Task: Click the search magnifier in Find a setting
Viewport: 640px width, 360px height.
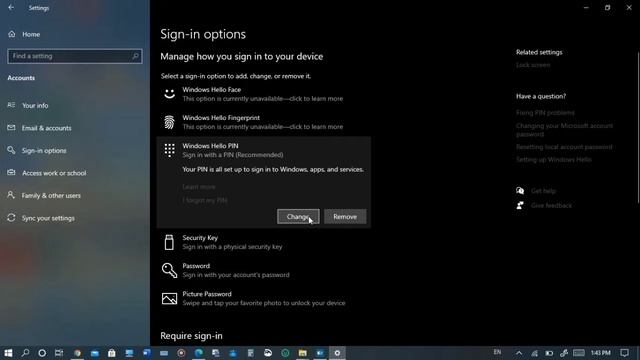Action: (x=136, y=56)
